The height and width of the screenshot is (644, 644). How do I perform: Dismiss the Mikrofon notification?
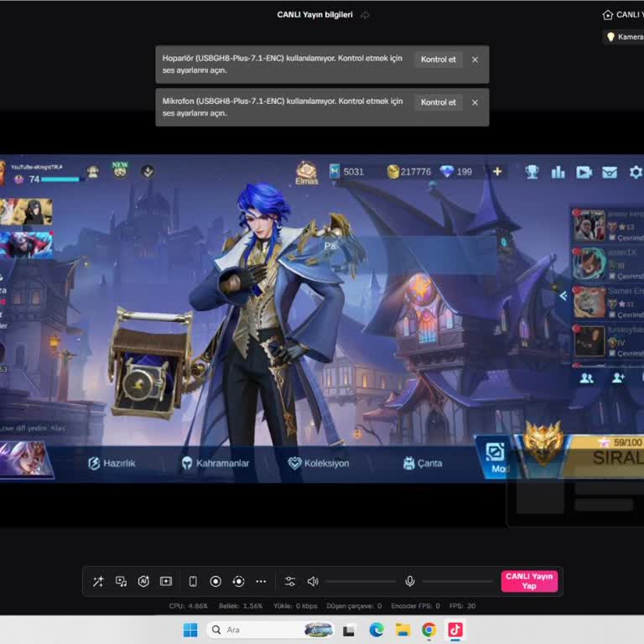click(x=475, y=102)
